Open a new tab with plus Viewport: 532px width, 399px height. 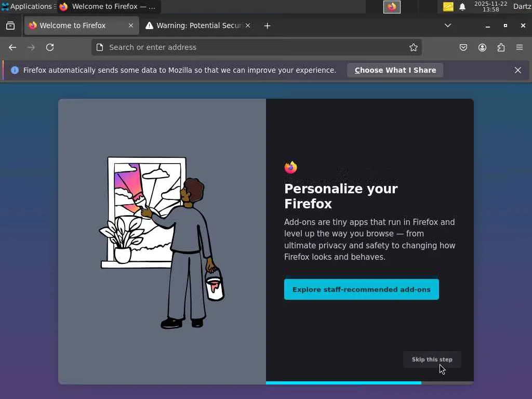268,26
